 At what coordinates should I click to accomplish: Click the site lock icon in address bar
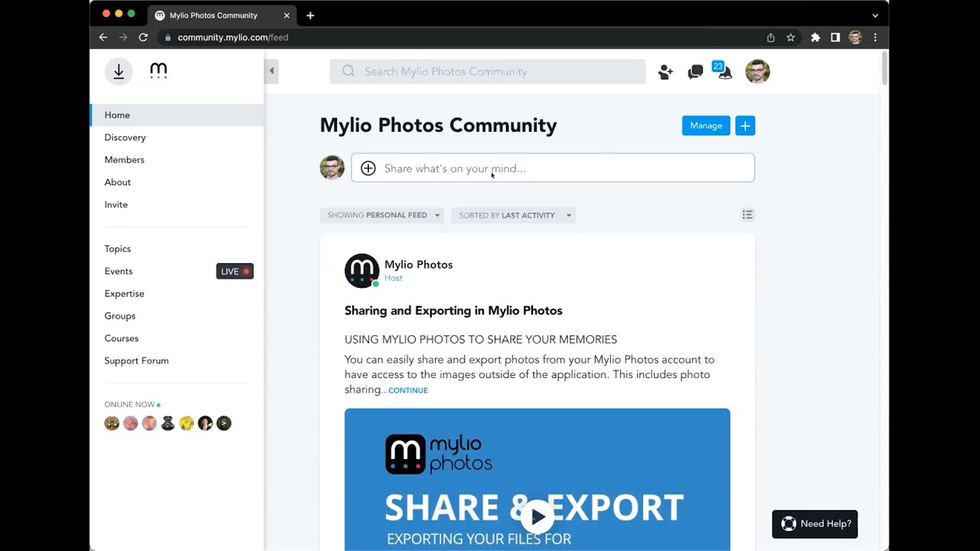point(168,37)
